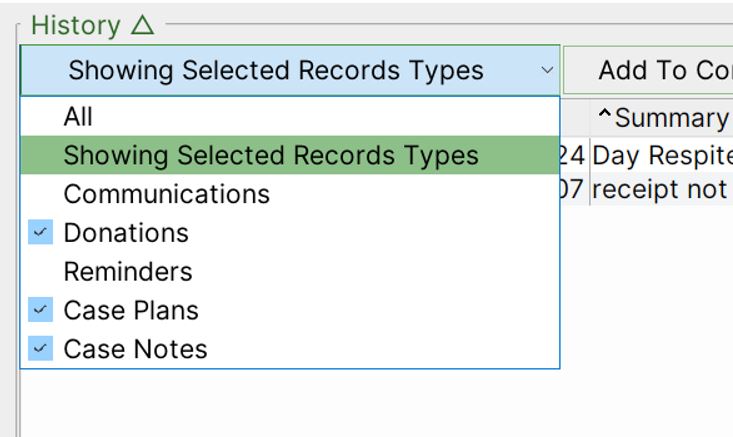Sort by the Summary column header
Screen dimensions: 733x437
coord(661,117)
